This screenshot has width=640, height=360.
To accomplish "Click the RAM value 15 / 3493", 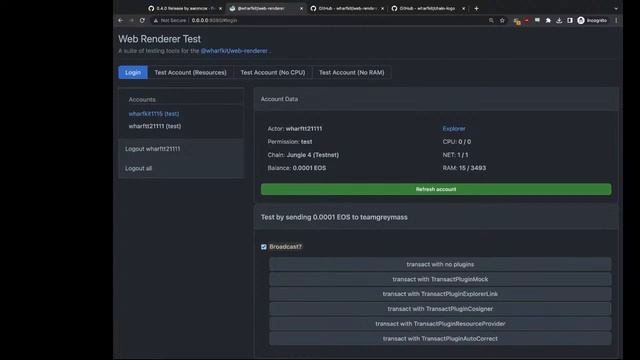I will 472,168.
